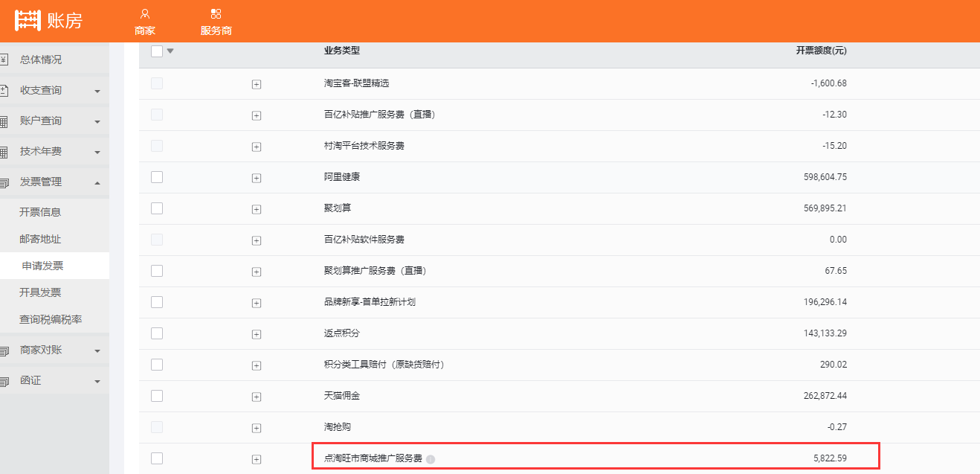Expand the 淘抢购 row

(257, 428)
